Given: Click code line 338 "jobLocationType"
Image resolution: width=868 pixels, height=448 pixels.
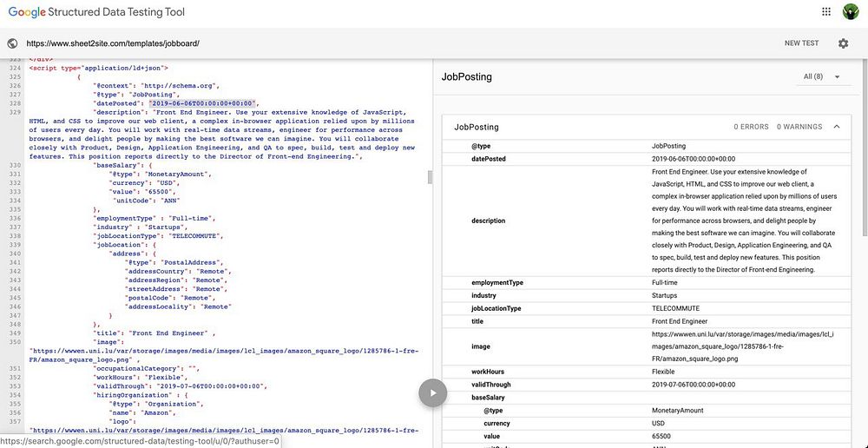Looking at the screenshot, I should [x=158, y=236].
